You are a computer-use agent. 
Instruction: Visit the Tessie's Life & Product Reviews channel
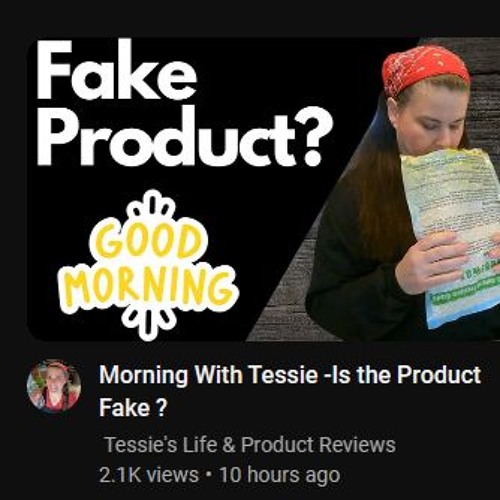pos(250,445)
